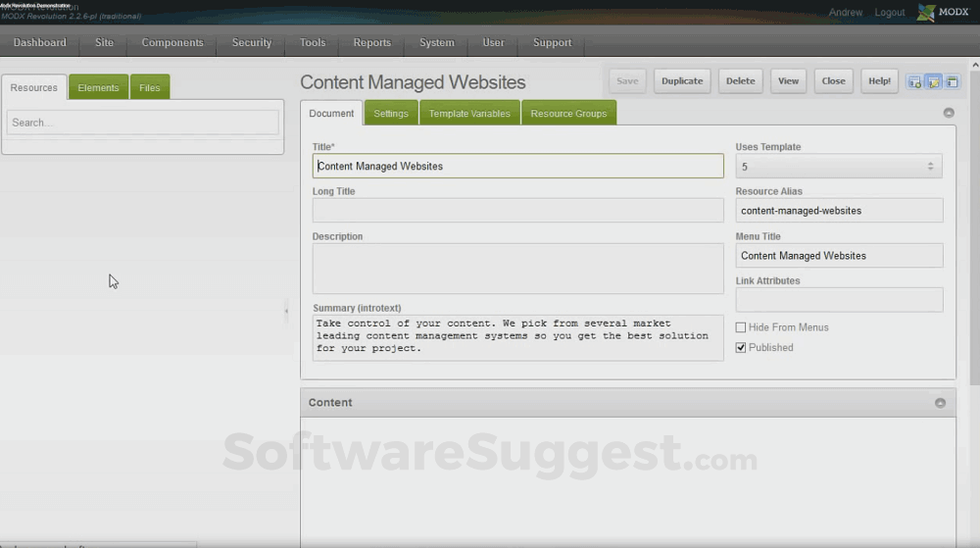
Task: Click the Menu Title field
Action: pyautogui.click(x=840, y=256)
